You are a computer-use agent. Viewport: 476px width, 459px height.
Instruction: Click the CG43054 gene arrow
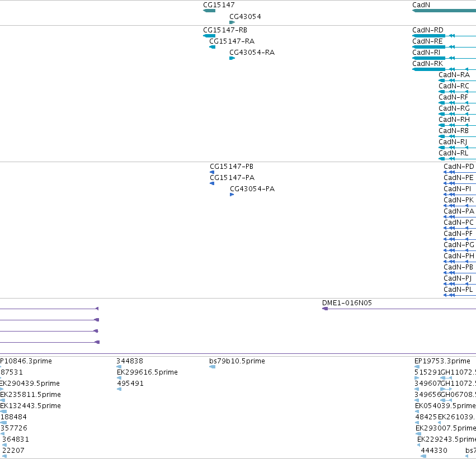click(x=232, y=22)
